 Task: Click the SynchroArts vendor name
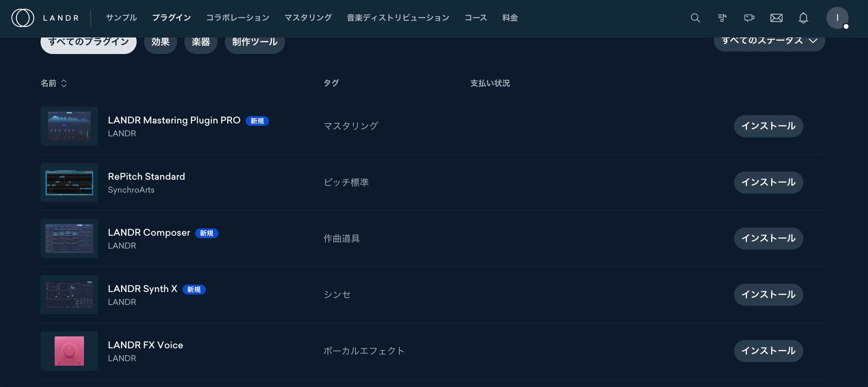(x=131, y=190)
